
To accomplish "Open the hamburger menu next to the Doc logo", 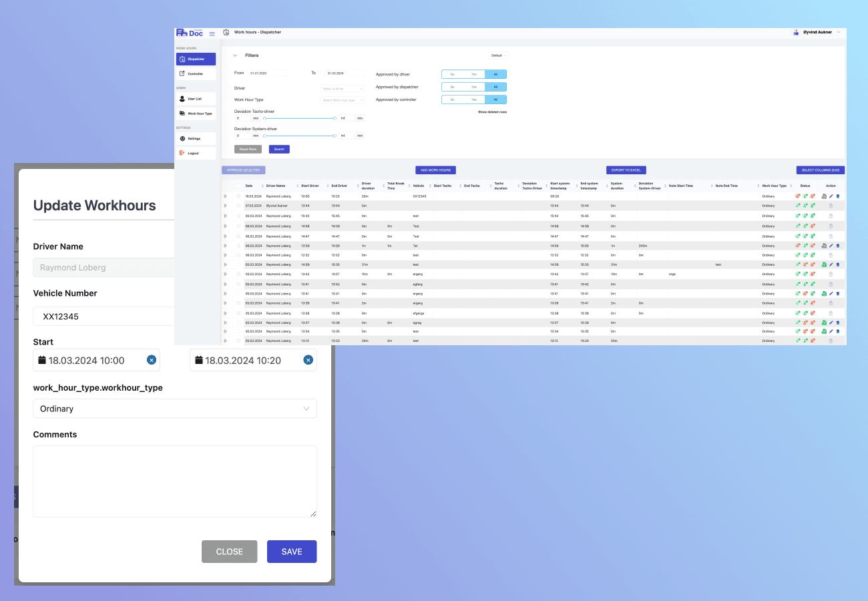I will tap(212, 33).
